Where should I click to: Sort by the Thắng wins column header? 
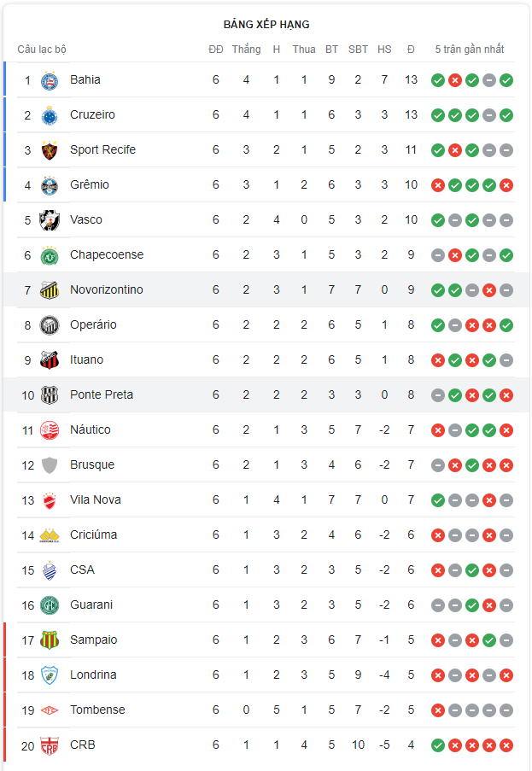pyautogui.click(x=246, y=50)
